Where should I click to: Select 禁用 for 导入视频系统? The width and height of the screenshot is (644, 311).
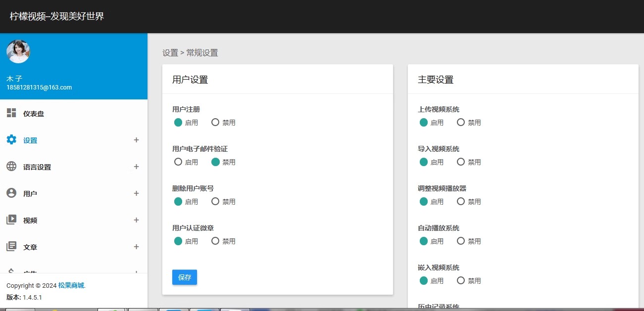461,162
